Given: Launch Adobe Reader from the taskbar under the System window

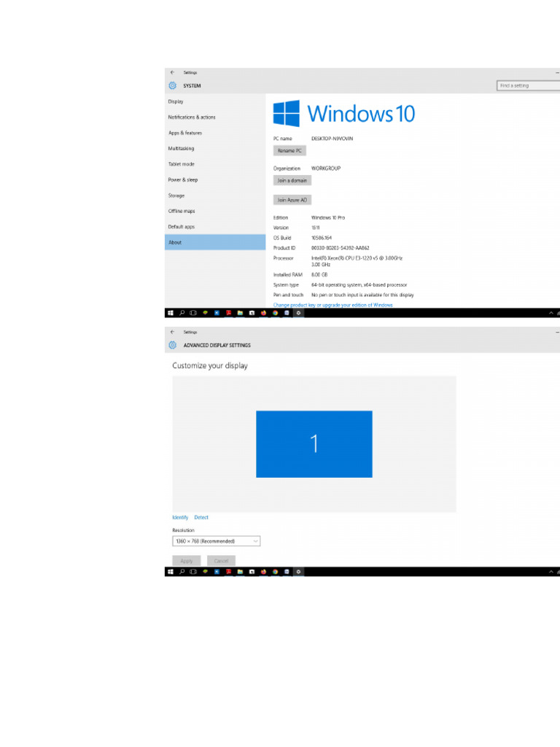Looking at the screenshot, I should (x=228, y=313).
